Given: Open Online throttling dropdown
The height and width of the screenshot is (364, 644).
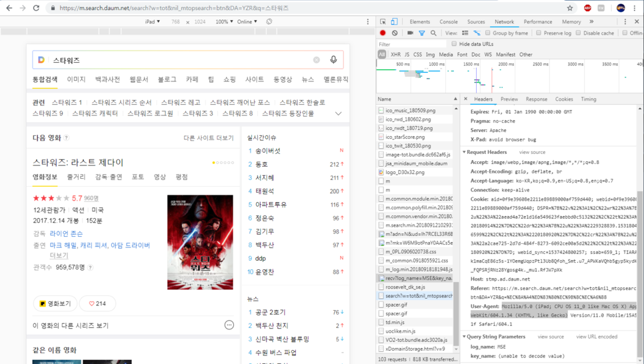Looking at the screenshot, I should point(247,21).
